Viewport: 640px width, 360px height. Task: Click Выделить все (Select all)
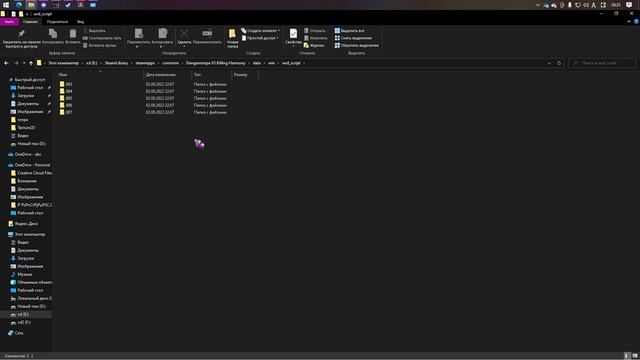click(349, 31)
